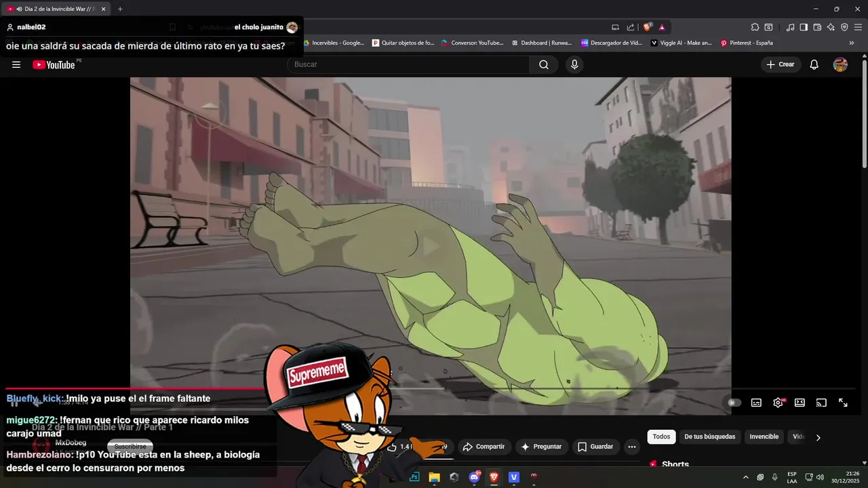Subscribe using the Suscribirse button
The height and width of the screenshot is (488, 868).
(x=130, y=447)
